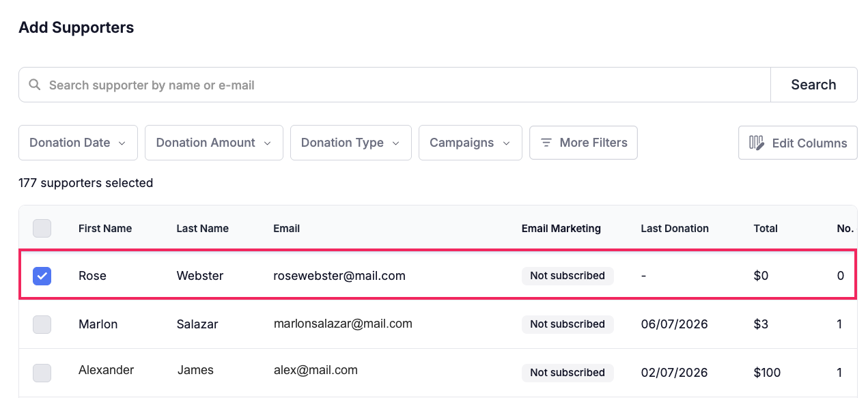Click the Last Donation column header
The height and width of the screenshot is (398, 868).
(675, 229)
